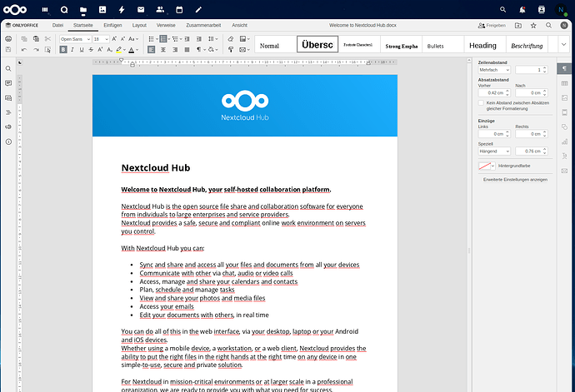Enable Kein Abstand zwischen Absätzen checkbox
This screenshot has height=392, width=575.
481,103
